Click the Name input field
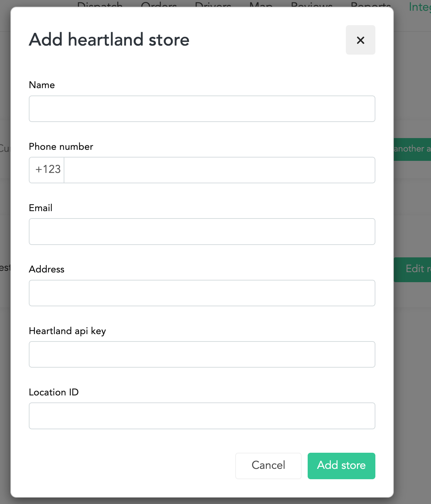Viewport: 431px width, 504px height. (x=202, y=109)
